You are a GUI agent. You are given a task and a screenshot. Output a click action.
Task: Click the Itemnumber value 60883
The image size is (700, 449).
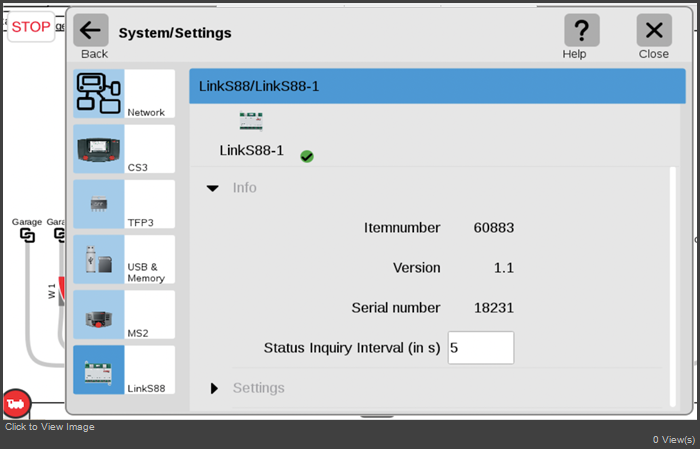pos(494,228)
